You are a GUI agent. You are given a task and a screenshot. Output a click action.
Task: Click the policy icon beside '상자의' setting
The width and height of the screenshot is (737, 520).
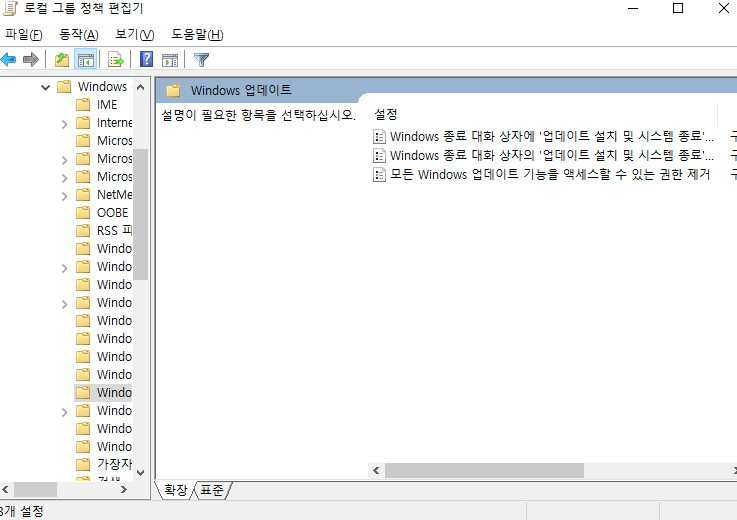coord(379,155)
